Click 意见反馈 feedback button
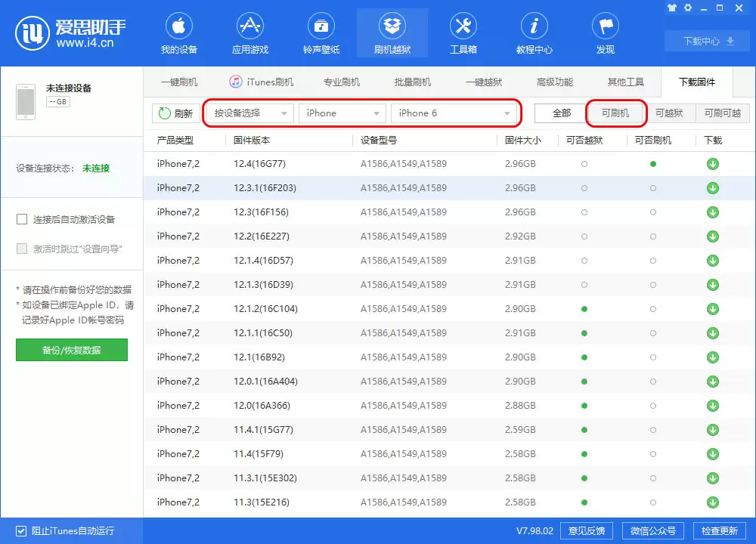Viewport: 756px width, 544px height. [x=587, y=531]
